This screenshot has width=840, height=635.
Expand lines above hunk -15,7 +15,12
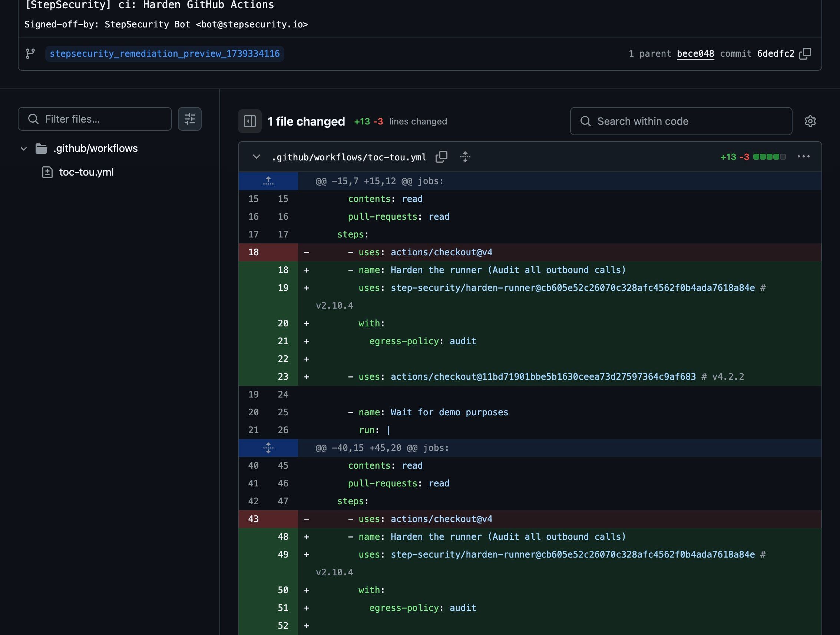tap(268, 181)
